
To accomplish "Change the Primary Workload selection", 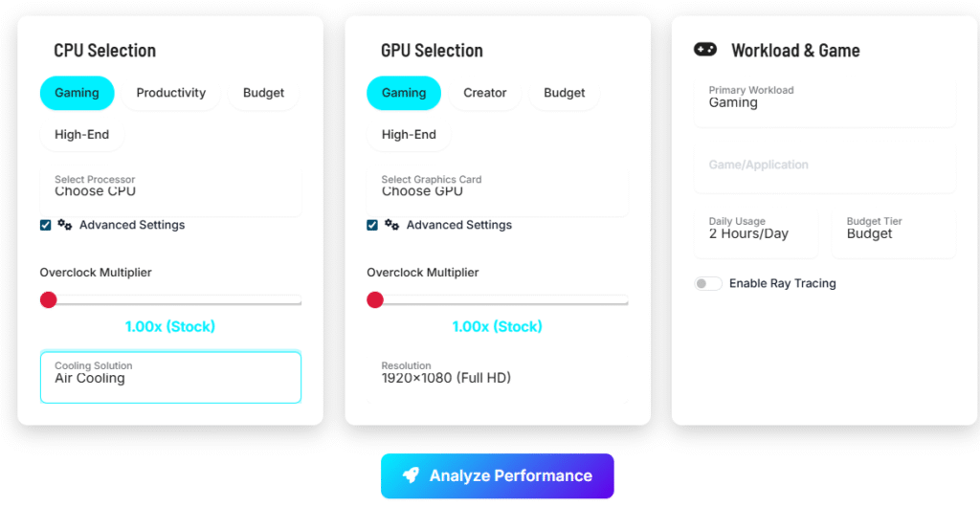I will click(824, 101).
